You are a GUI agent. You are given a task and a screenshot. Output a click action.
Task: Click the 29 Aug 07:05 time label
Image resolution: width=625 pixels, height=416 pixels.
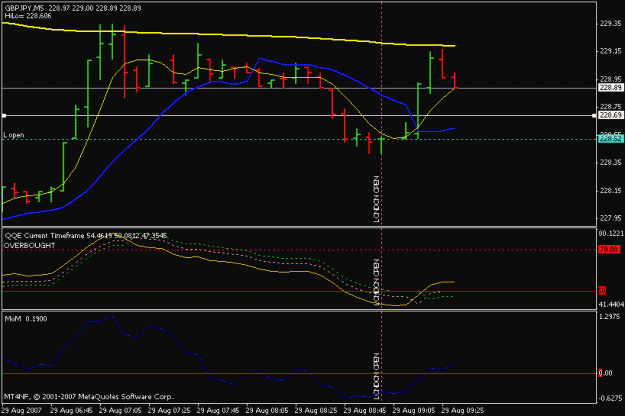[120, 410]
